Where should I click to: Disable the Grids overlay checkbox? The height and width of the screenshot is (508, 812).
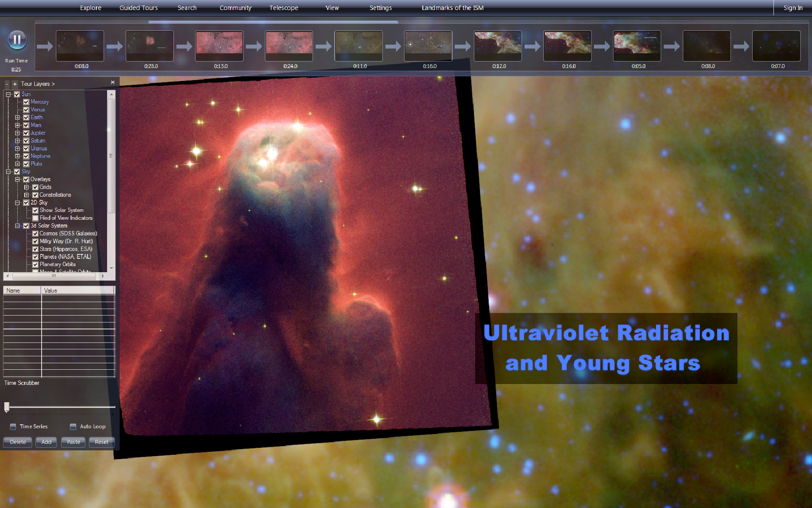tap(36, 187)
